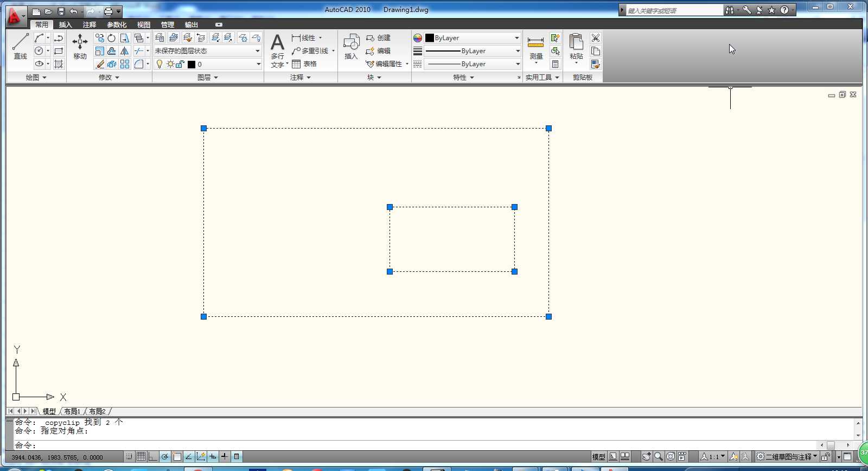The height and width of the screenshot is (471, 868).
Task: Choose the Rotate tool in Modify panel
Action: (111, 38)
